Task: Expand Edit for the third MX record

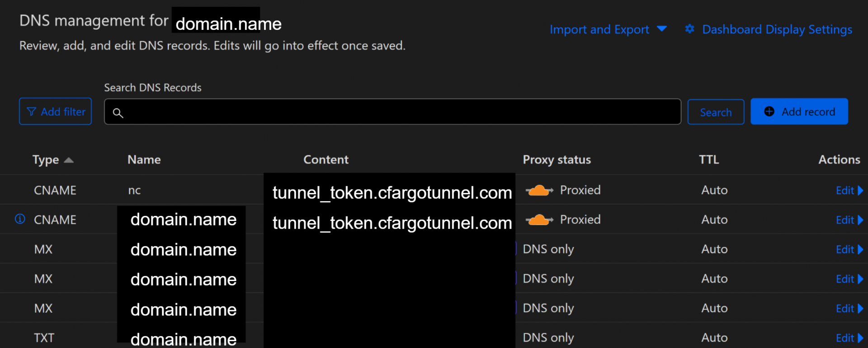Action: (x=849, y=309)
